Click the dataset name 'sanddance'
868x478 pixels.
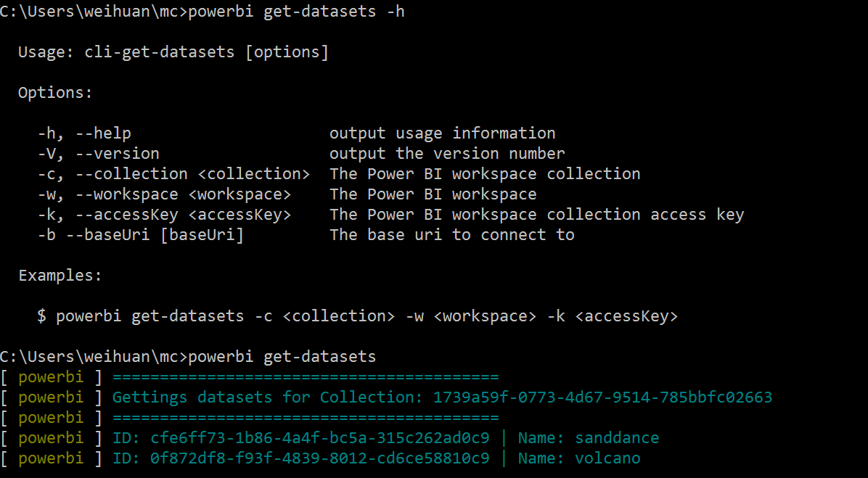pos(617,438)
